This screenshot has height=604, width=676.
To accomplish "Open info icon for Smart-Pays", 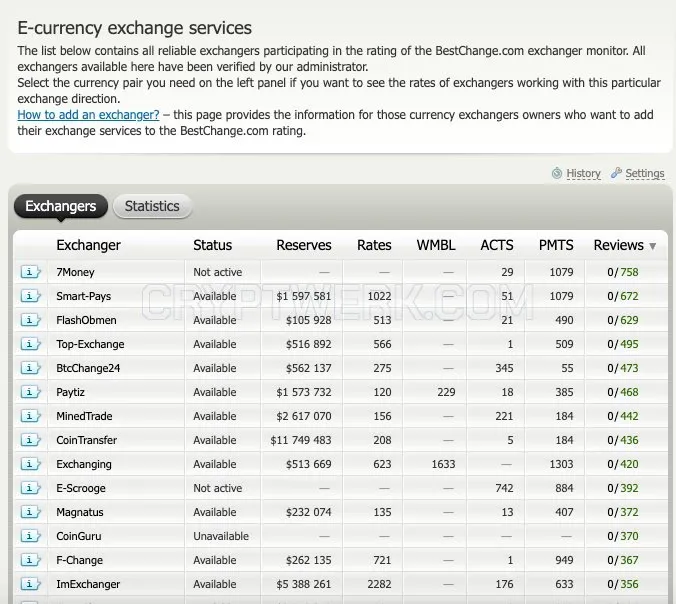I will coord(31,296).
